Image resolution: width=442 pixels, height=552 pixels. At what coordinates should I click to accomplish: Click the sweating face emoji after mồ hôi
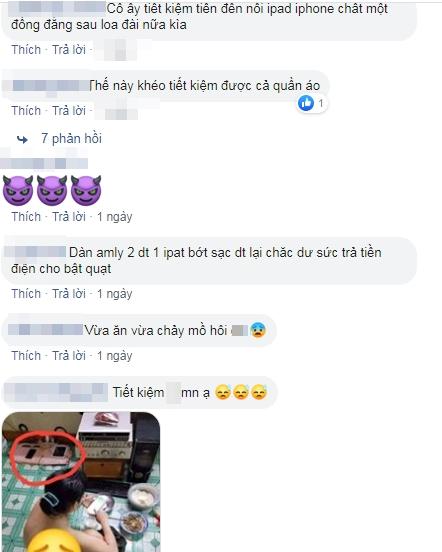[x=258, y=330]
